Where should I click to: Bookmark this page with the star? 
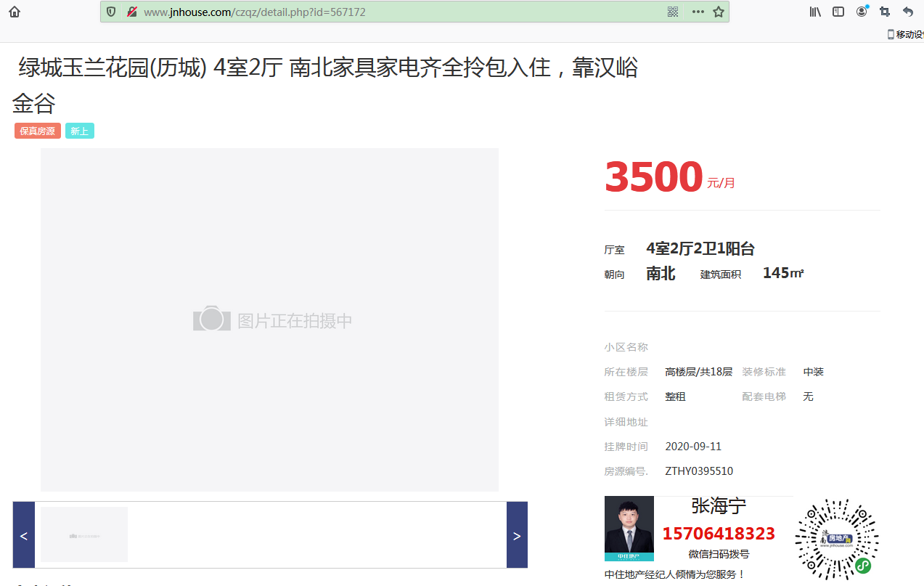click(719, 12)
